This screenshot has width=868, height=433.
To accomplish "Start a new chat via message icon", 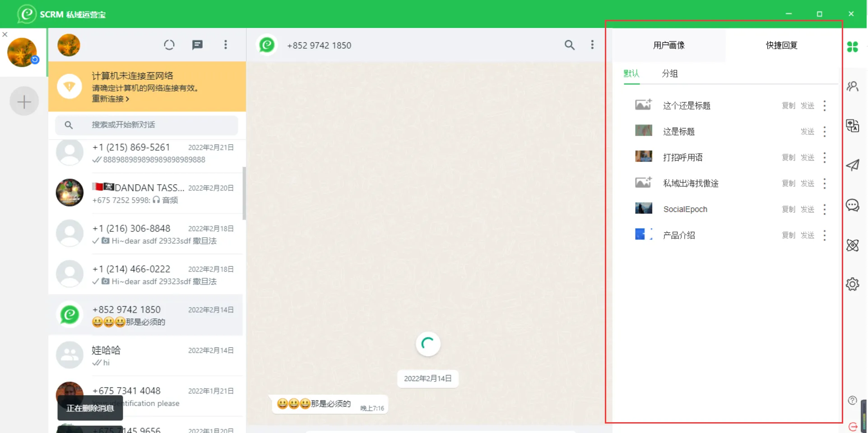I will click(197, 45).
